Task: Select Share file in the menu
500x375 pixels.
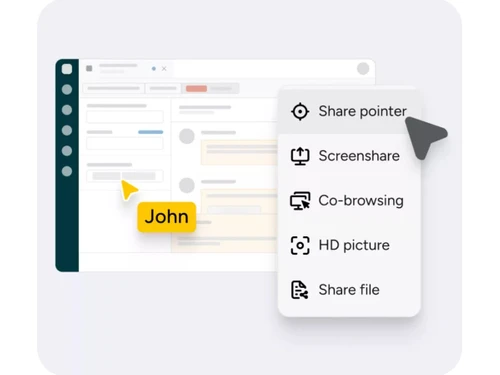Action: point(349,290)
